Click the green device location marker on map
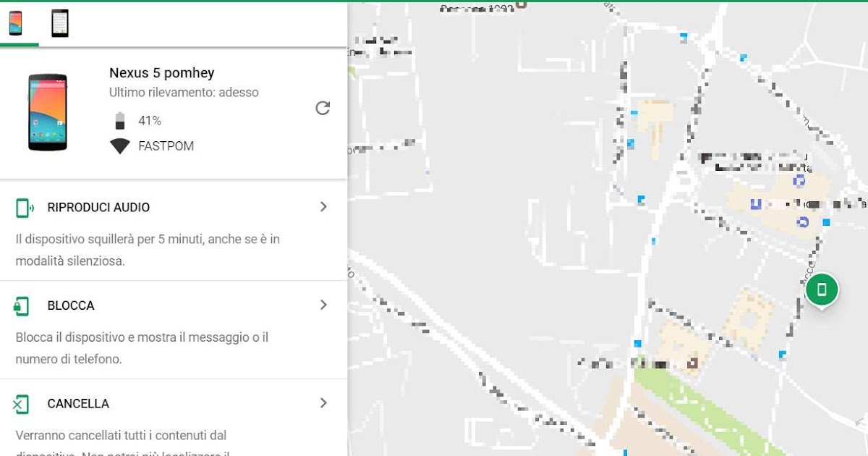This screenshot has height=456, width=868. pyautogui.click(x=822, y=291)
